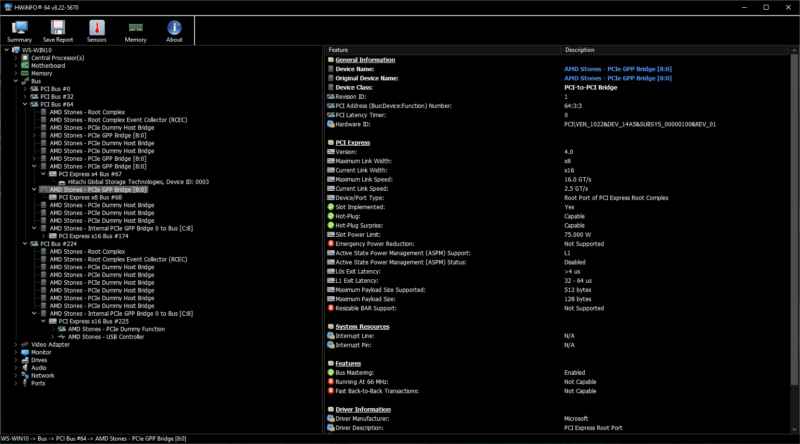
Task: Click the Description column header
Action: (x=579, y=49)
